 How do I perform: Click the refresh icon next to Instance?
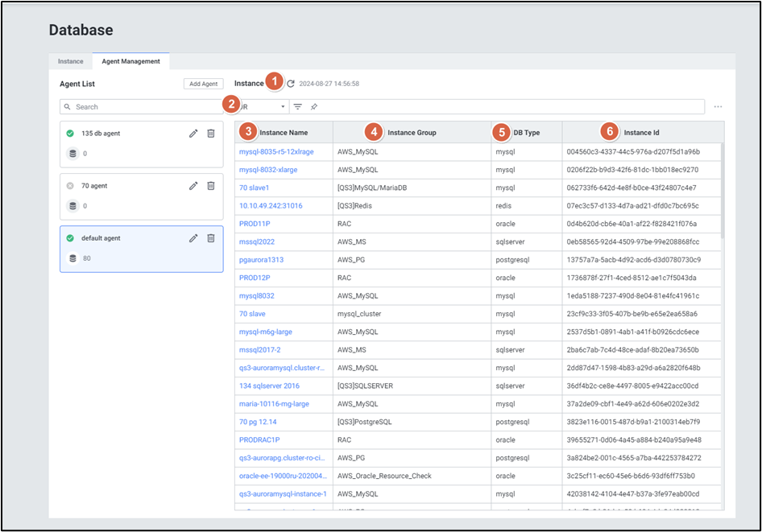pos(291,84)
